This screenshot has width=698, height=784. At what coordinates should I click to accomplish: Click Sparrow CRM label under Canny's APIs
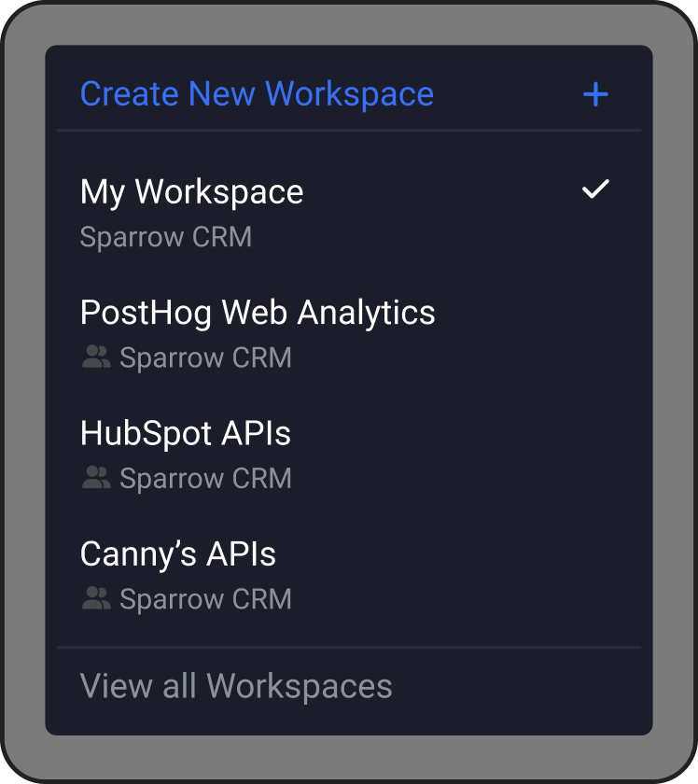[205, 599]
